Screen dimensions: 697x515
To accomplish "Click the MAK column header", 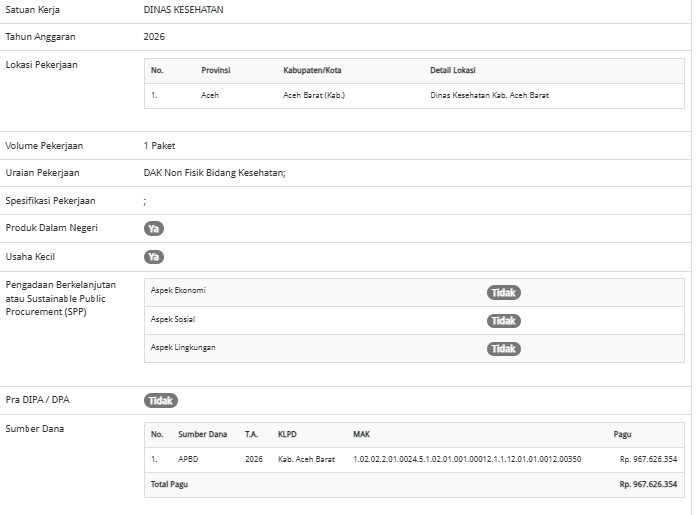I will (x=361, y=434).
